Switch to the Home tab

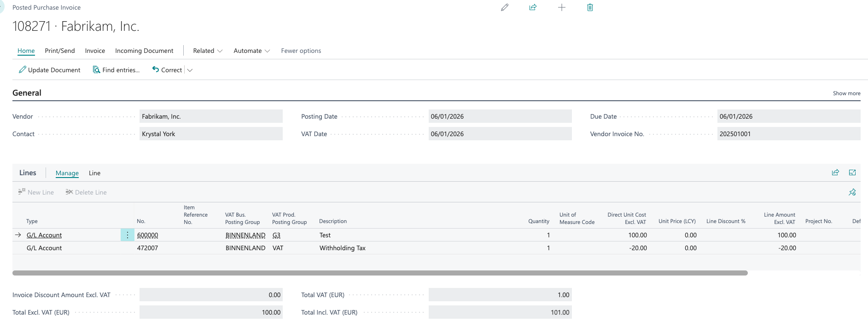[x=26, y=51]
